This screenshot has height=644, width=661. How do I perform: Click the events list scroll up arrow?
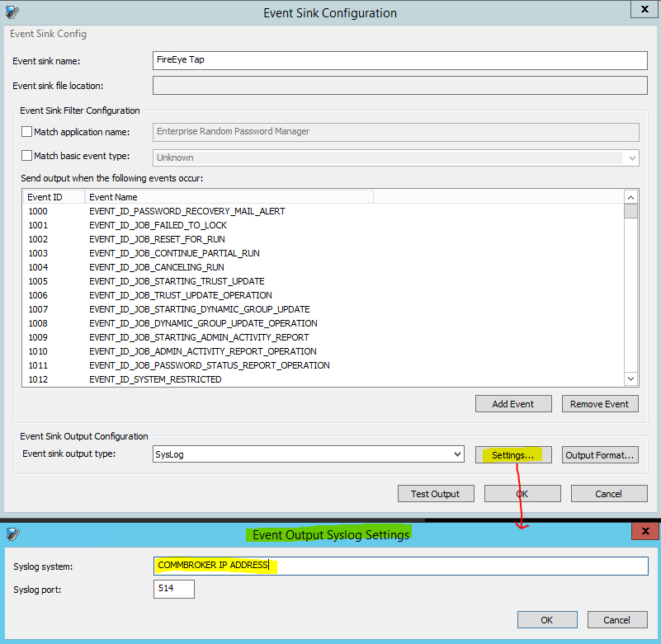point(630,197)
